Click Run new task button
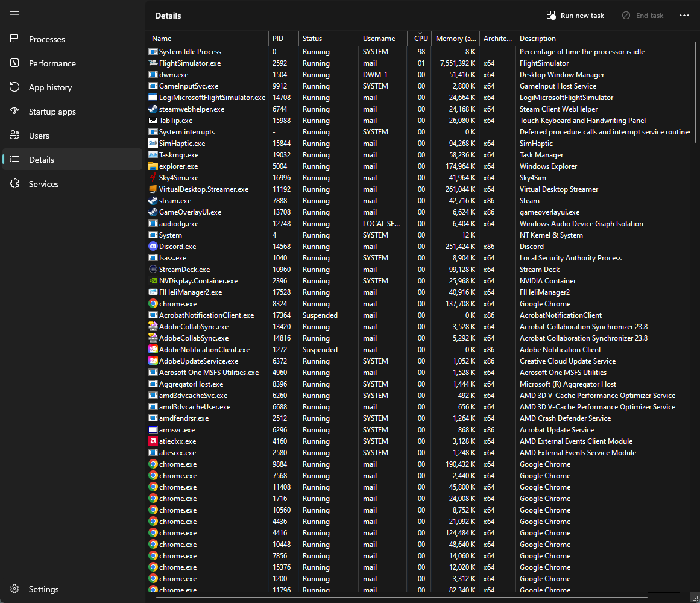Screen dimensions: 700x603 (575, 16)
